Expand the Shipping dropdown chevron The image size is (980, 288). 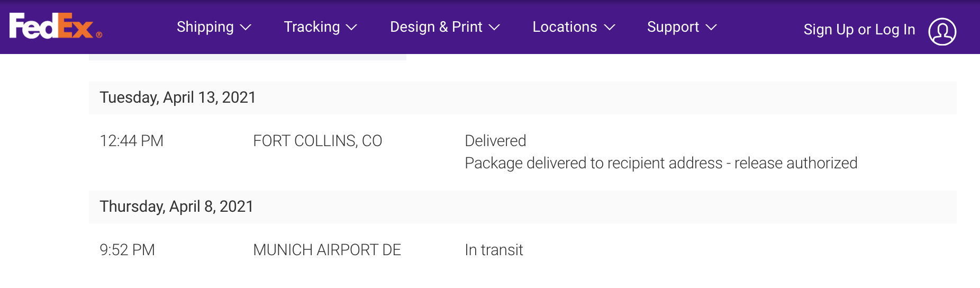click(246, 28)
